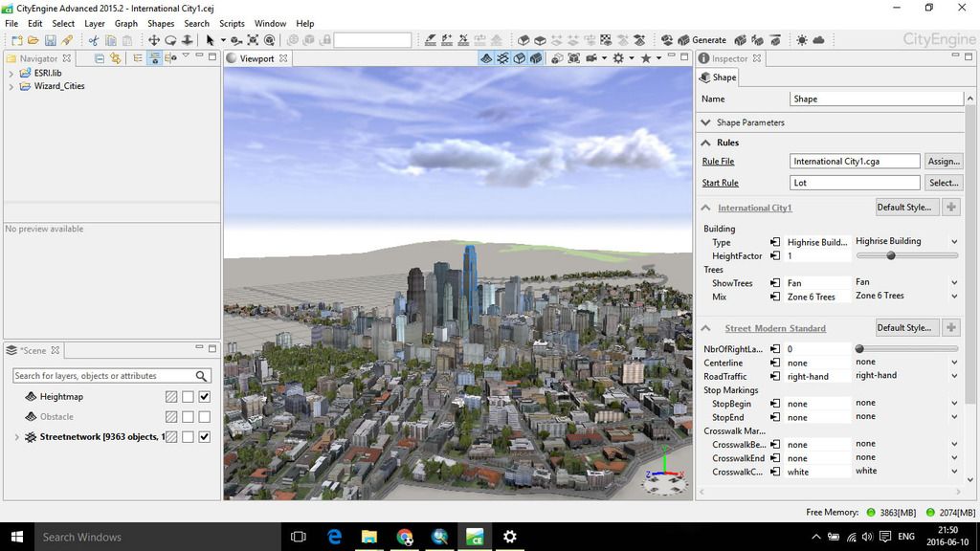This screenshot has width=980, height=551.
Task: Click the Assign... rule file button
Action: click(943, 161)
